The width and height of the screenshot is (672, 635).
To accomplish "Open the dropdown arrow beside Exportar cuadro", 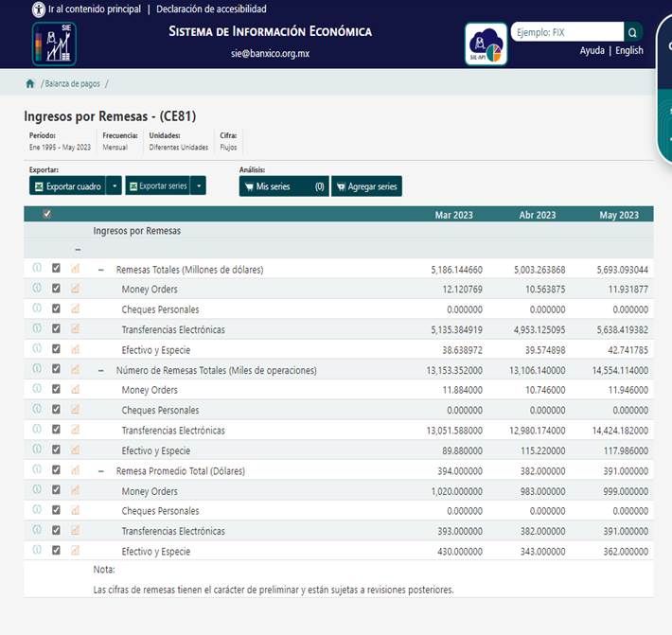I will pyautogui.click(x=114, y=186).
